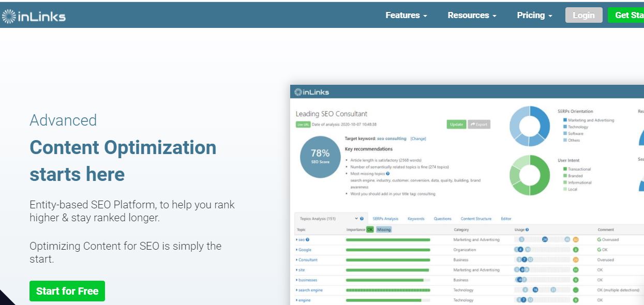Click the Transactional legend color swatch
Viewport: 644px width, 305px height.
(x=565, y=169)
